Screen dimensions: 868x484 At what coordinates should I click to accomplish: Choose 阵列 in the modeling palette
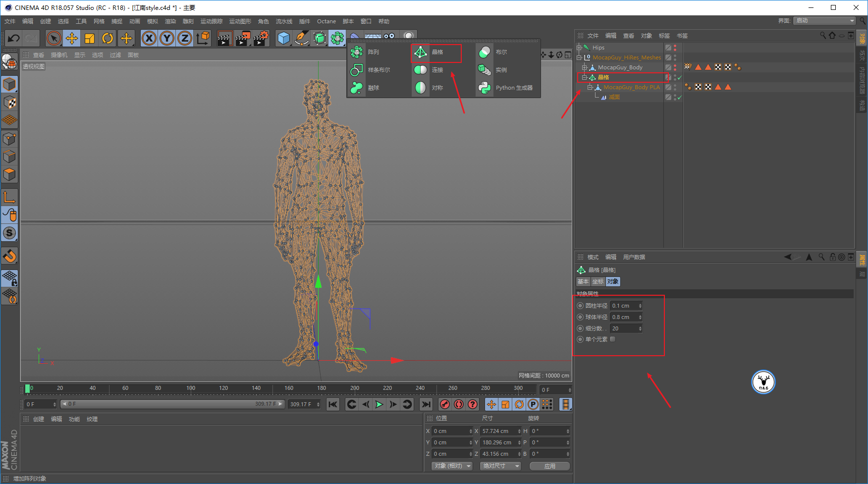pos(364,52)
